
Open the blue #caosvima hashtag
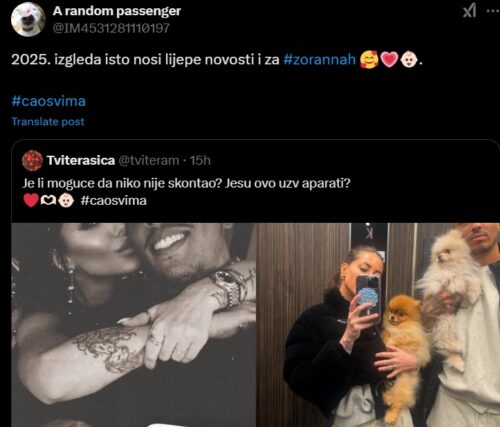tap(49, 101)
